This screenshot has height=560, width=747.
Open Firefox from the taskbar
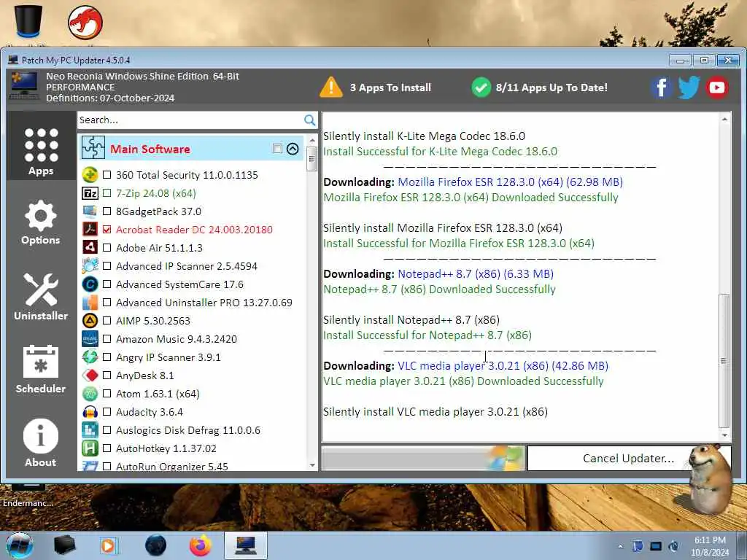[x=201, y=545]
